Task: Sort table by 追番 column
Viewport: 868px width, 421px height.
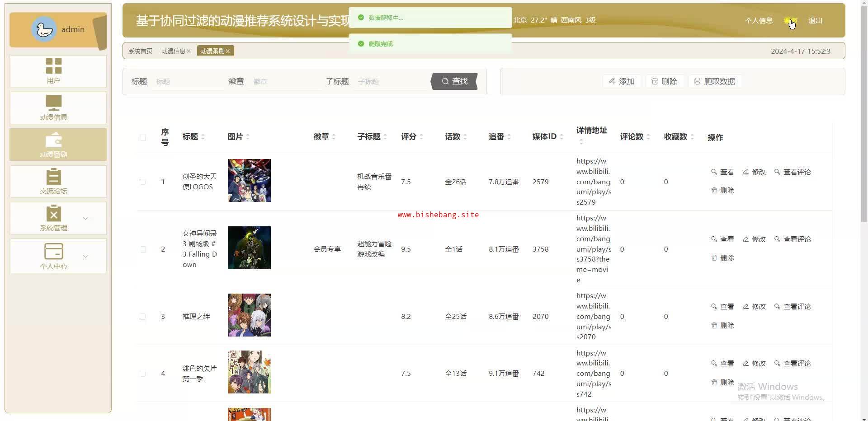Action: (509, 137)
